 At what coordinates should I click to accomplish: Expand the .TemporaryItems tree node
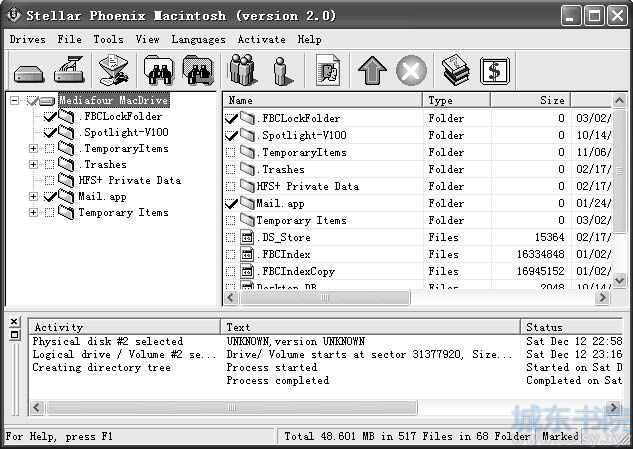[x=34, y=149]
